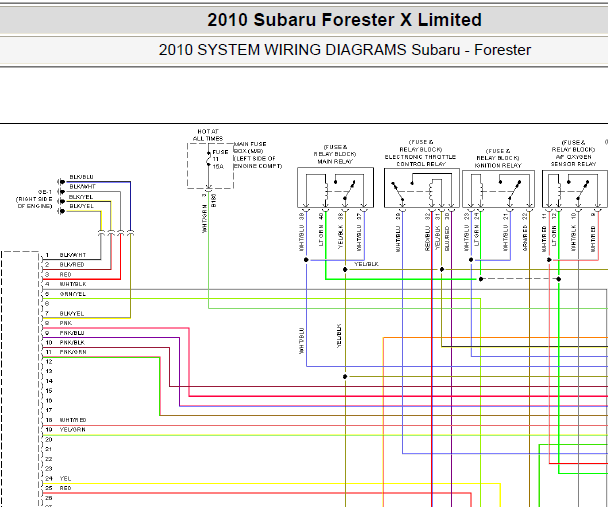
Task: Select connector pin 8 'PNK' row
Action: [x=58, y=323]
